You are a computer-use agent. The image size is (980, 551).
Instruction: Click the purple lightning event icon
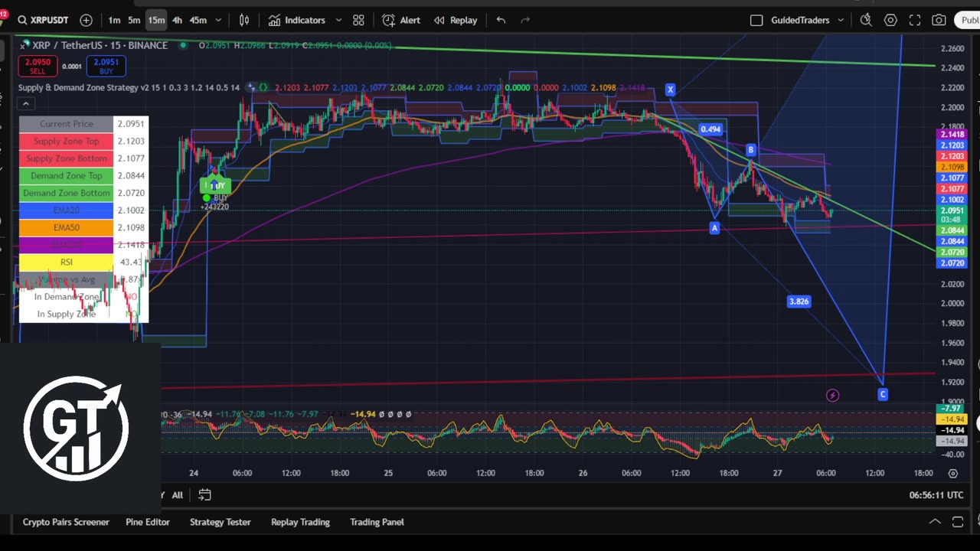click(832, 396)
